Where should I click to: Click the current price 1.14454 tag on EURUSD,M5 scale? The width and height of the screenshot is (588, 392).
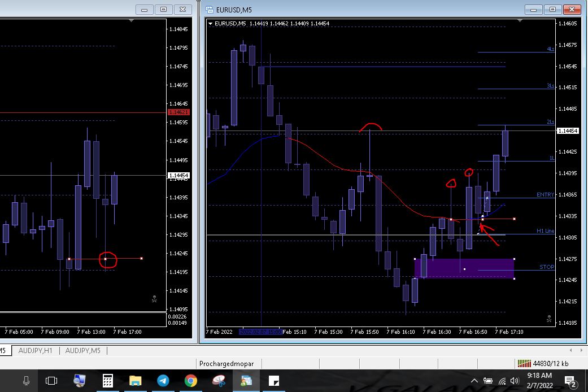(568, 131)
